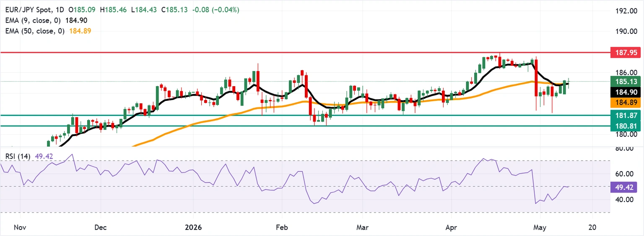Click the Feb label on time axis
The height and width of the screenshot is (236, 644).
pos(282,228)
